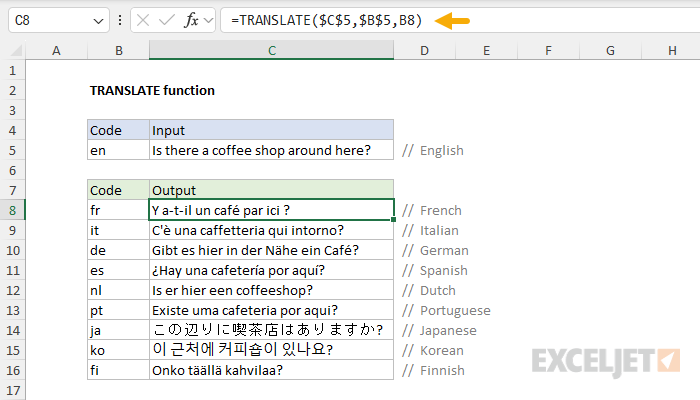Click the 'nl' code cell
This screenshot has width=700, height=400.
tap(119, 291)
